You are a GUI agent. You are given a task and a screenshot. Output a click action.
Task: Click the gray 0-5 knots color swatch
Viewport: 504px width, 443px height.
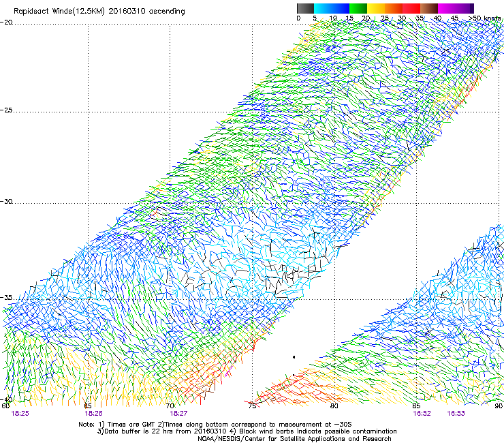click(305, 8)
